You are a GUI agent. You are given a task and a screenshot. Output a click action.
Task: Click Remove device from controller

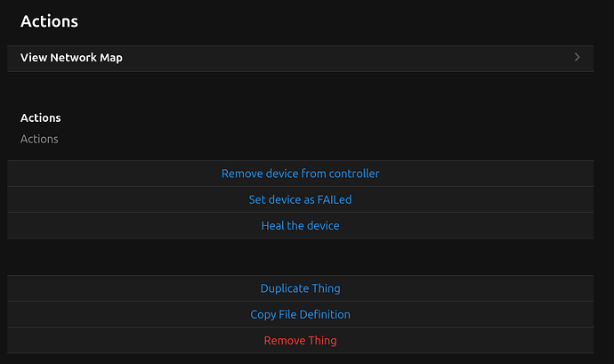pos(300,174)
